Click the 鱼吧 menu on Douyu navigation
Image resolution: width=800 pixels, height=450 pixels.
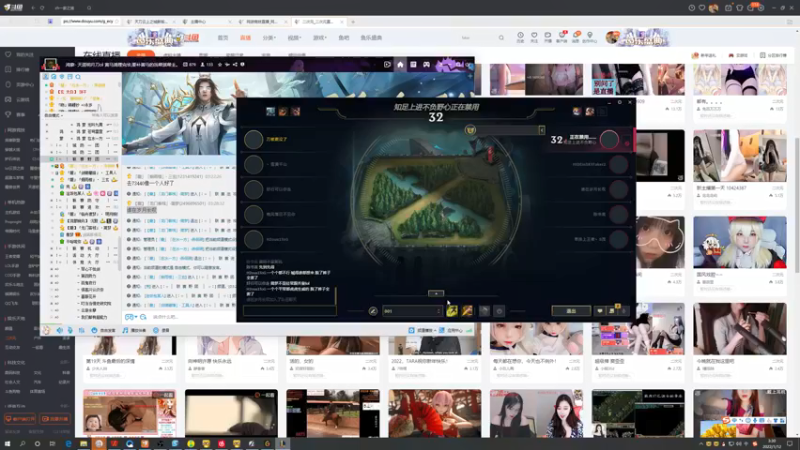(x=344, y=38)
